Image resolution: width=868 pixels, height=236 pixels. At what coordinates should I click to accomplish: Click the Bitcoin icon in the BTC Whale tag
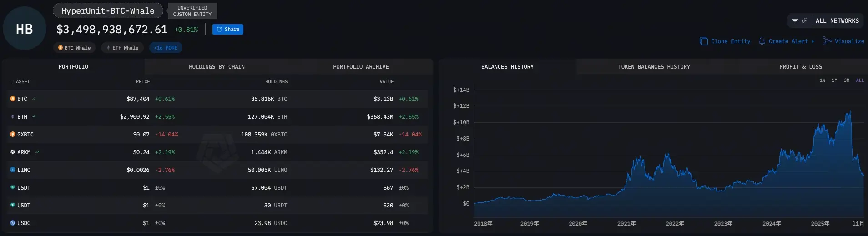(x=61, y=48)
